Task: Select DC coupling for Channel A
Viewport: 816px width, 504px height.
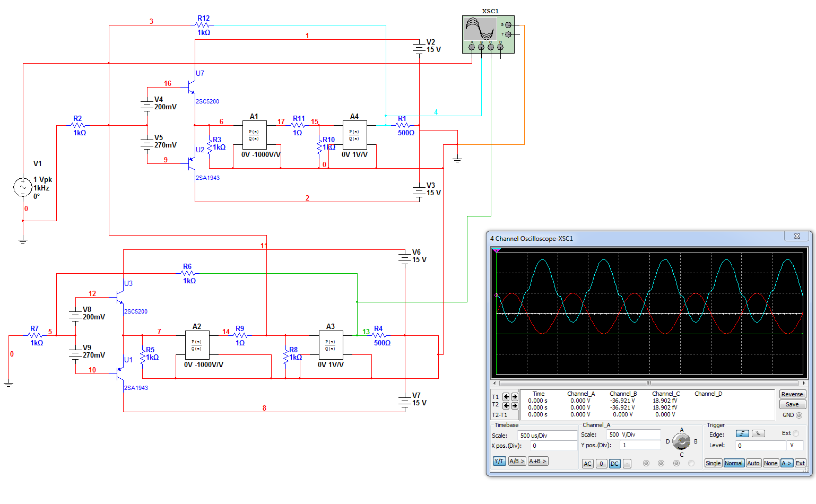Action: point(614,464)
